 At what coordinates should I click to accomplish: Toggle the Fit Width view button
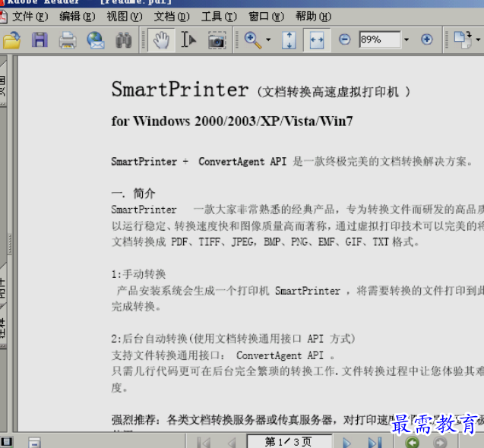(317, 40)
